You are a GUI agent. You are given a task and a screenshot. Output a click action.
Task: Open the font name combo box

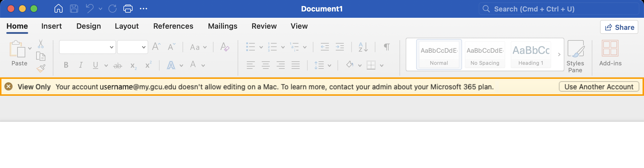tap(88, 47)
